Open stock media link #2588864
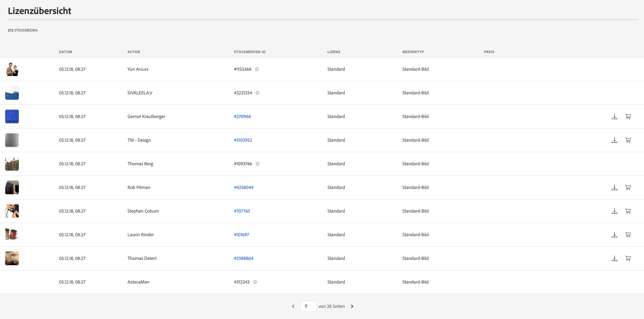Viewport: 644px width, 319px height. point(244,258)
